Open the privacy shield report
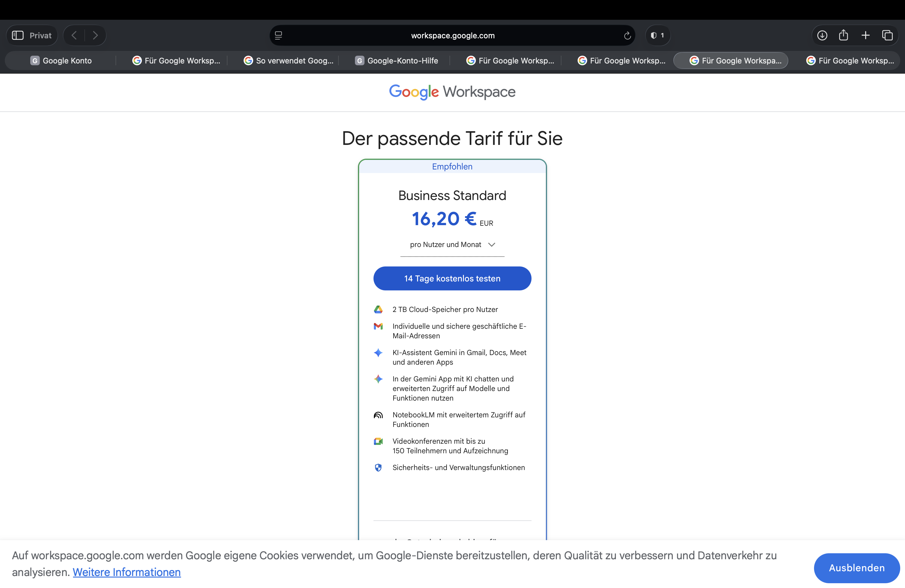 (x=657, y=35)
